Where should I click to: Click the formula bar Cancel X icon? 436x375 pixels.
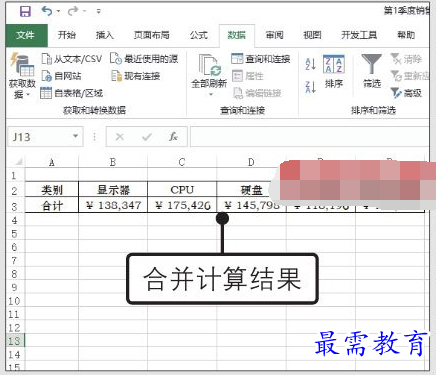click(x=120, y=137)
